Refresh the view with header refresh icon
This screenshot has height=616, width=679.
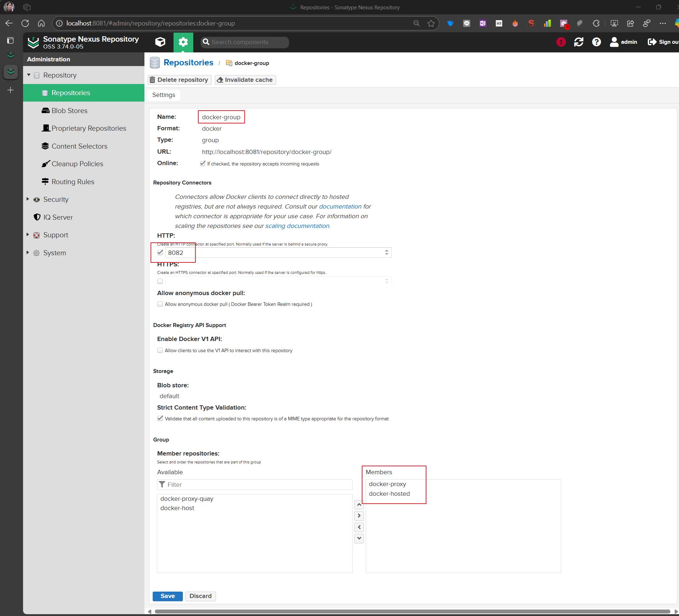tap(578, 42)
